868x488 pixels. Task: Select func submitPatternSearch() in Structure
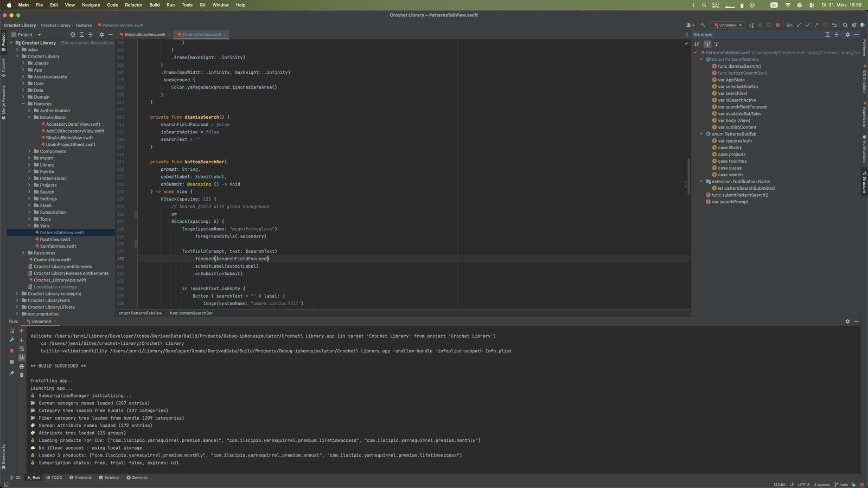[740, 195]
